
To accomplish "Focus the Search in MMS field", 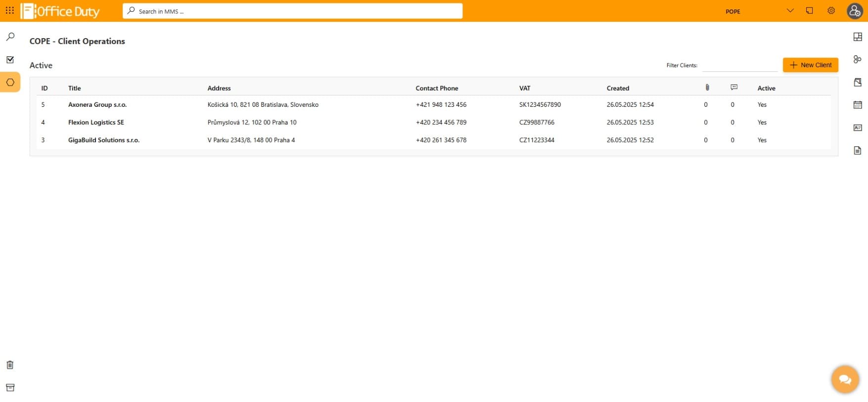I will 292,11.
